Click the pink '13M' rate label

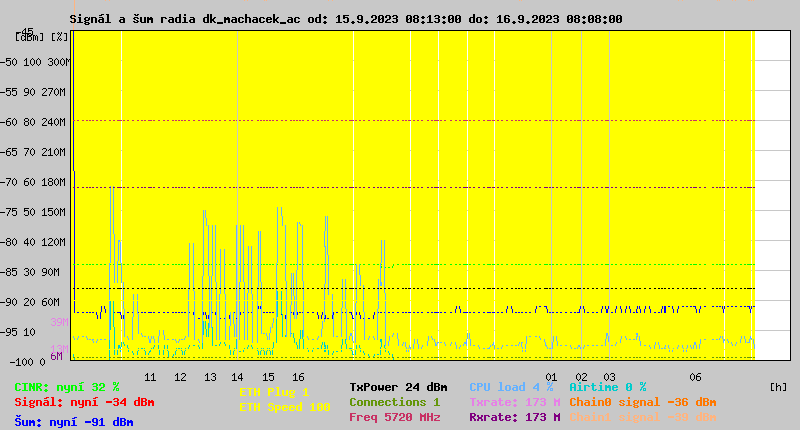pyautogui.click(x=59, y=348)
